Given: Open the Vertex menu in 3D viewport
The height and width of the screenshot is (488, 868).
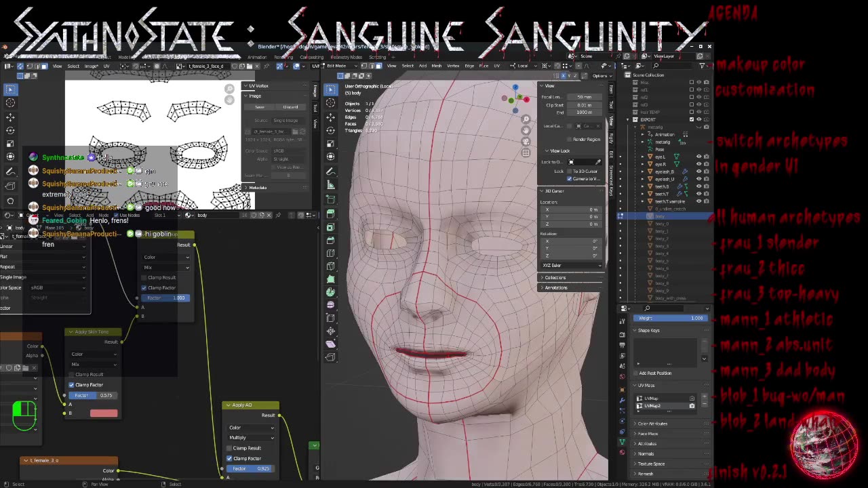Looking at the screenshot, I should (452, 66).
